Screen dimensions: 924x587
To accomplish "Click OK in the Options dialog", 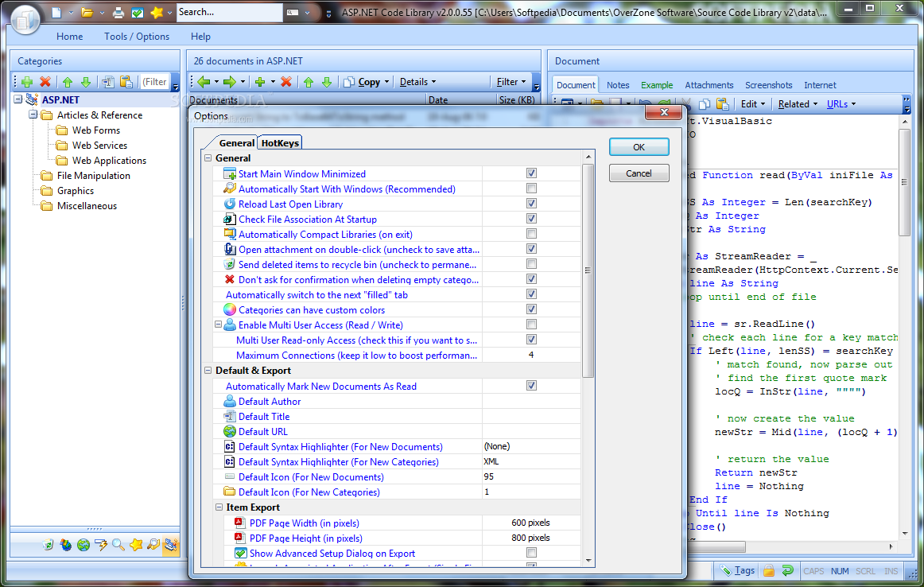I will pyautogui.click(x=639, y=147).
